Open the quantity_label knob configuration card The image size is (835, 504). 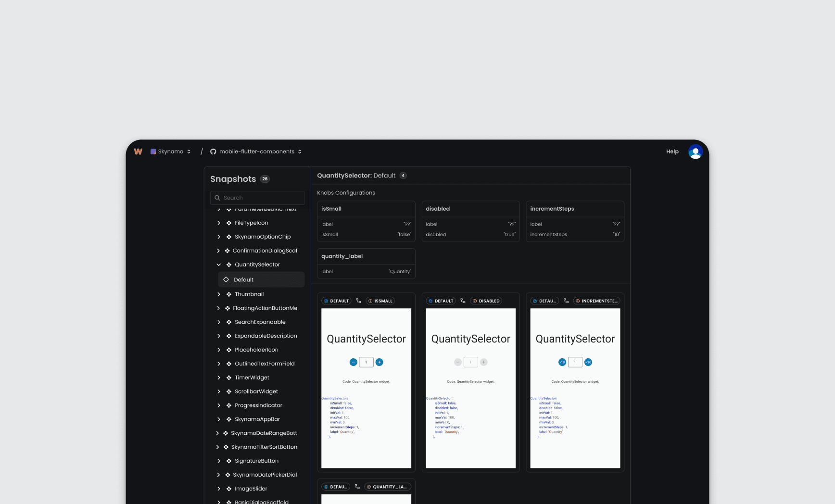coord(366,264)
